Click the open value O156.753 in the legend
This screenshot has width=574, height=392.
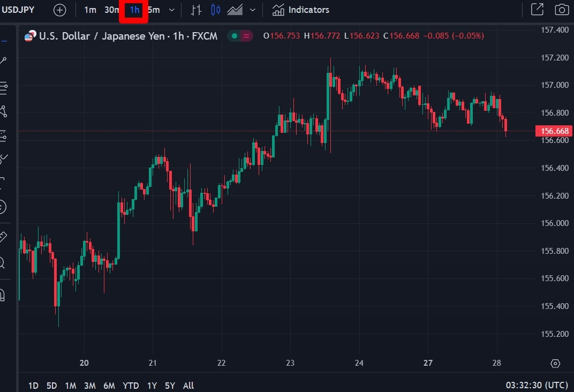(282, 36)
